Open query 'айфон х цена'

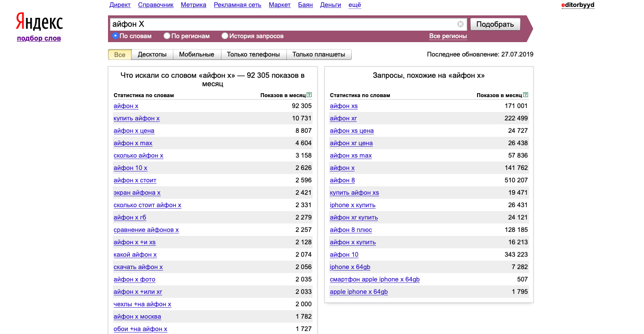[x=134, y=131]
